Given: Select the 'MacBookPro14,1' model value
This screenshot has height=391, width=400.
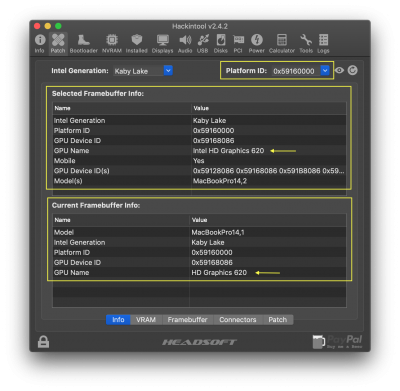Looking at the screenshot, I should pyautogui.click(x=218, y=232).
